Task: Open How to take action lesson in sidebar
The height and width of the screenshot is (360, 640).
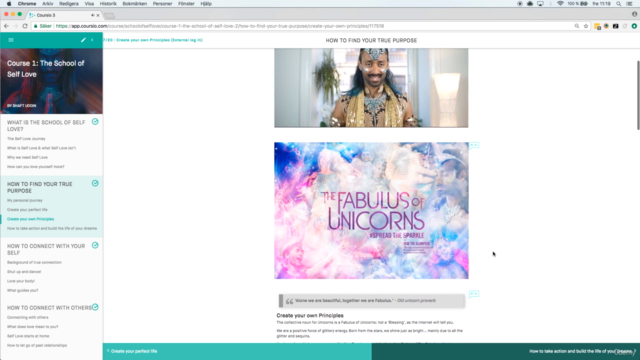Action: tap(52, 229)
